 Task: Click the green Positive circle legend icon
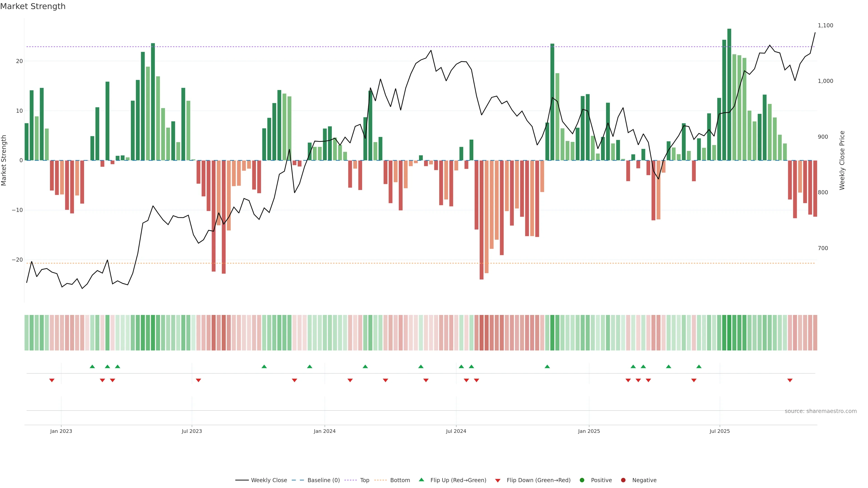(x=582, y=480)
